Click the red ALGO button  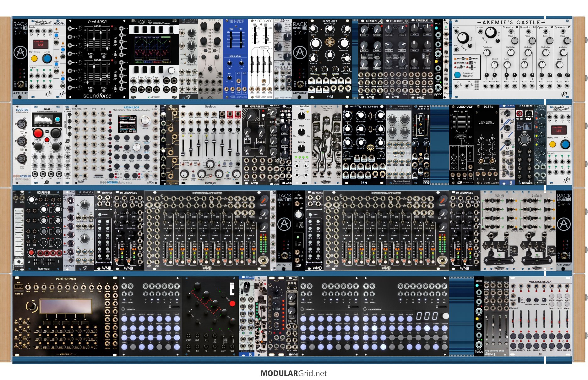232,304
